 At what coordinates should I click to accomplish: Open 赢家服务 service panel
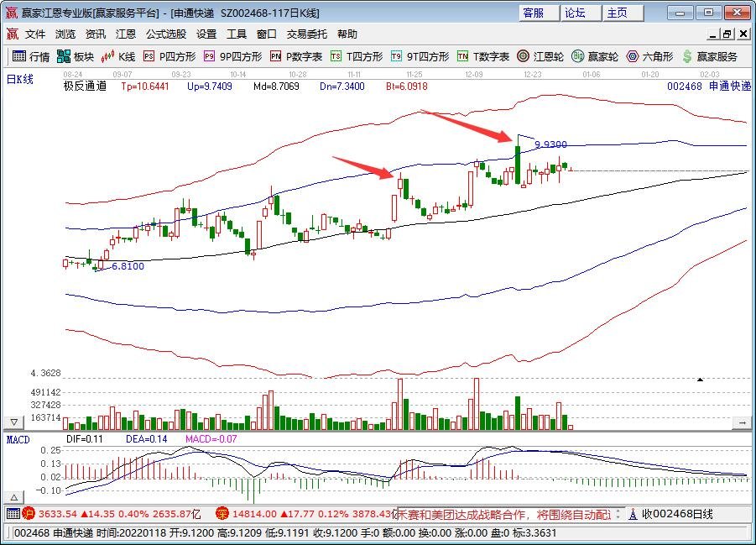pos(710,56)
